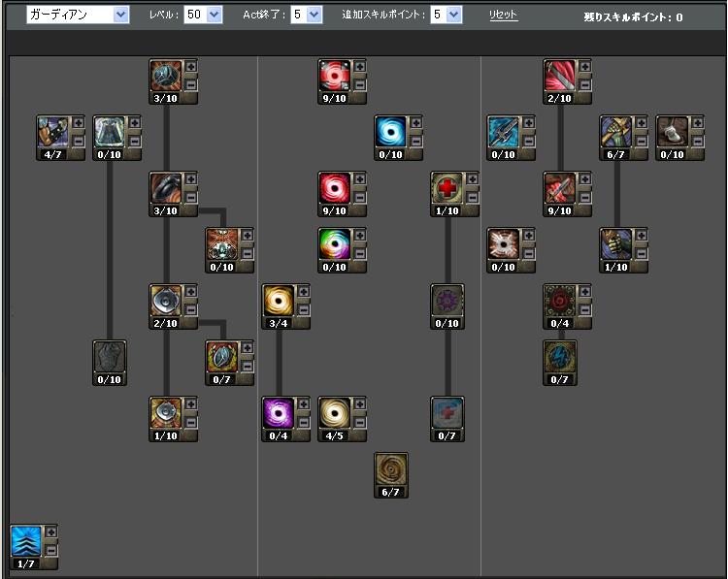The height and width of the screenshot is (579, 728).
Task: Select the silver shield skill icon 2/10
Action: 166,301
